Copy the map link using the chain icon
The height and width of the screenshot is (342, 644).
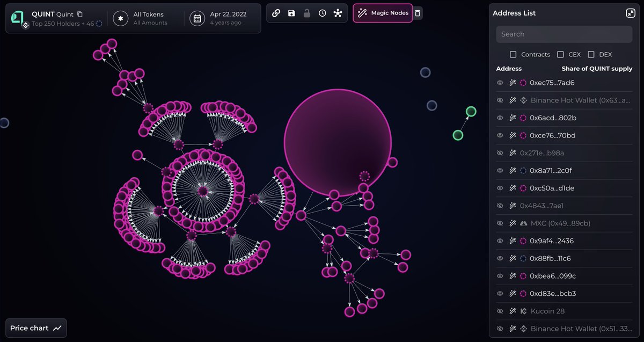276,13
